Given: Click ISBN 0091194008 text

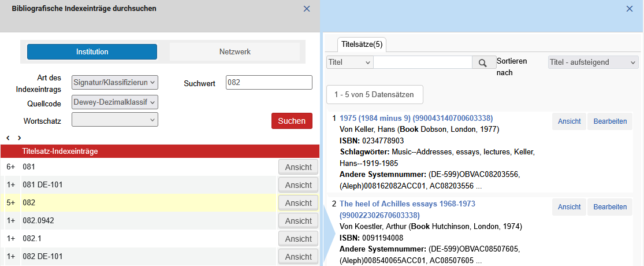Looking at the screenshot, I should click(372, 238).
